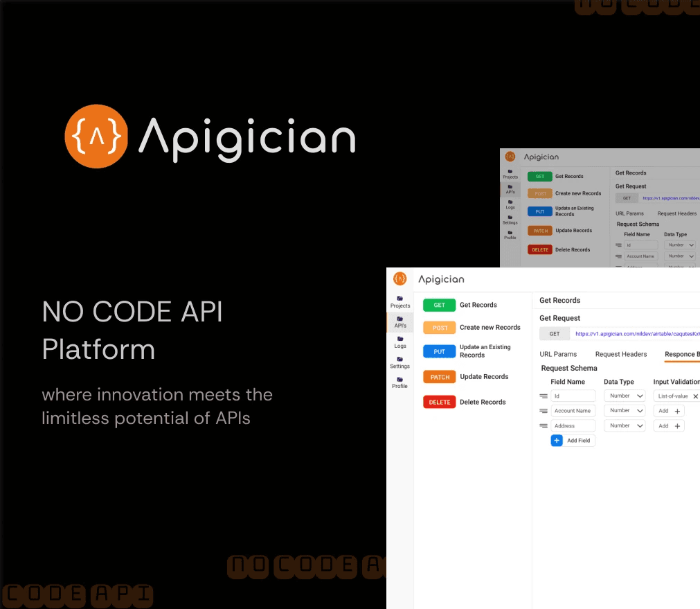This screenshot has height=609, width=700.
Task: Open Profile in the front window sidebar
Action: coord(400,382)
